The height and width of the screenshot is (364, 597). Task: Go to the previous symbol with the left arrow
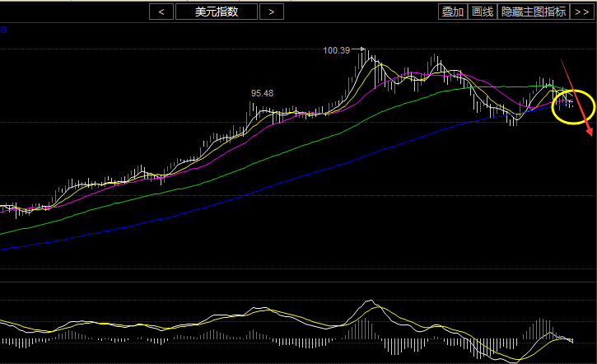[x=161, y=12]
